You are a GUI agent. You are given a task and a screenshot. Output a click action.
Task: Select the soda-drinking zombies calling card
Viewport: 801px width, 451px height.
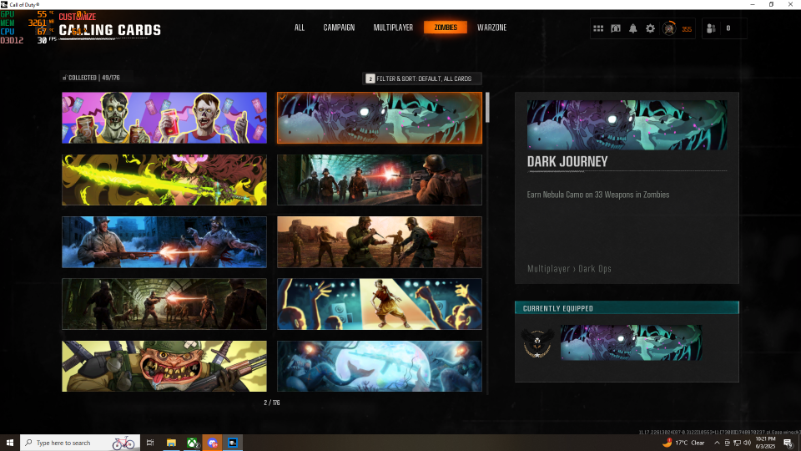click(164, 118)
